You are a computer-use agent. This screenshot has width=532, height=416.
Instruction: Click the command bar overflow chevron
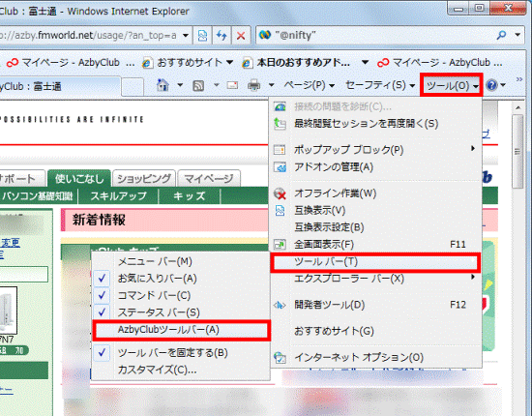518,79
